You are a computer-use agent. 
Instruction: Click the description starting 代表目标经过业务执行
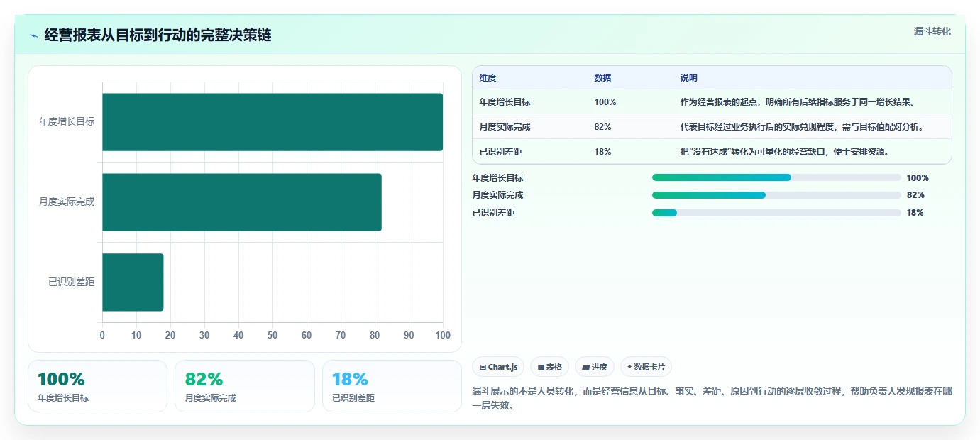[x=802, y=127]
